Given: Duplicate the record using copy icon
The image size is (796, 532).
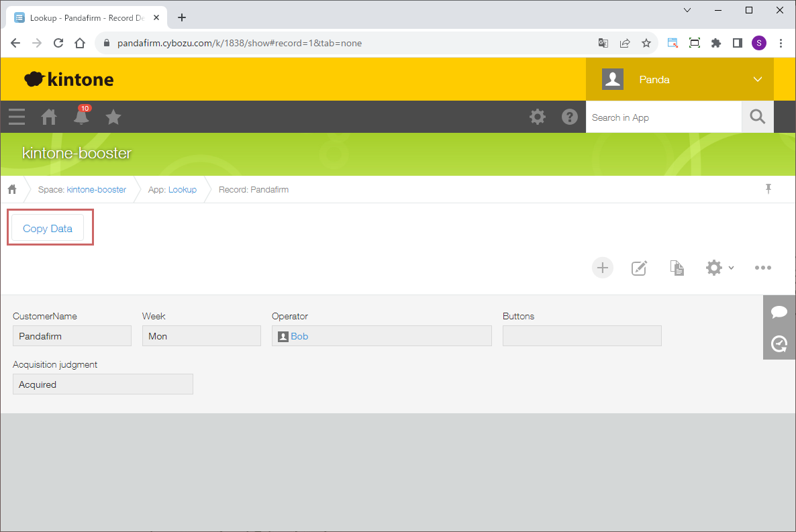Looking at the screenshot, I should tap(677, 268).
